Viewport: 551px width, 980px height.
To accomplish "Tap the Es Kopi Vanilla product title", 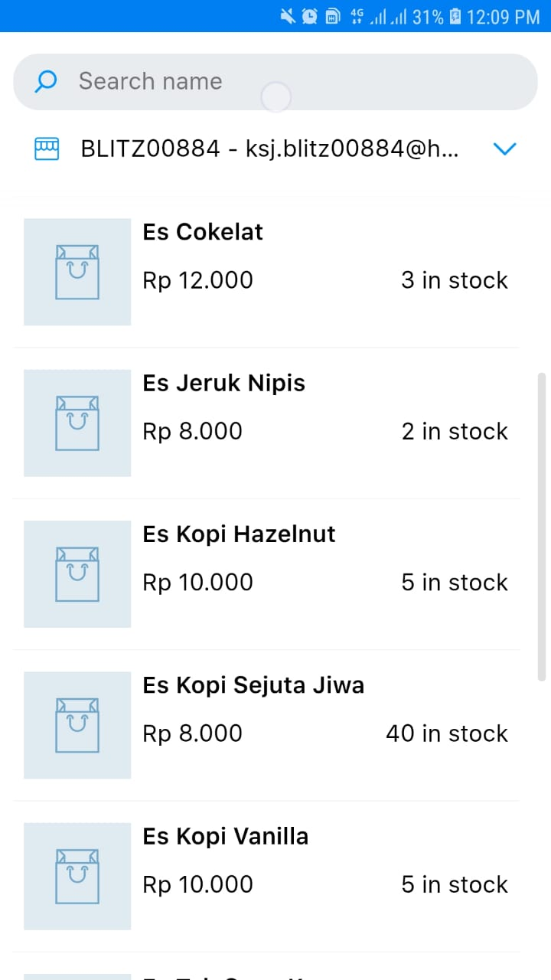I will point(226,836).
